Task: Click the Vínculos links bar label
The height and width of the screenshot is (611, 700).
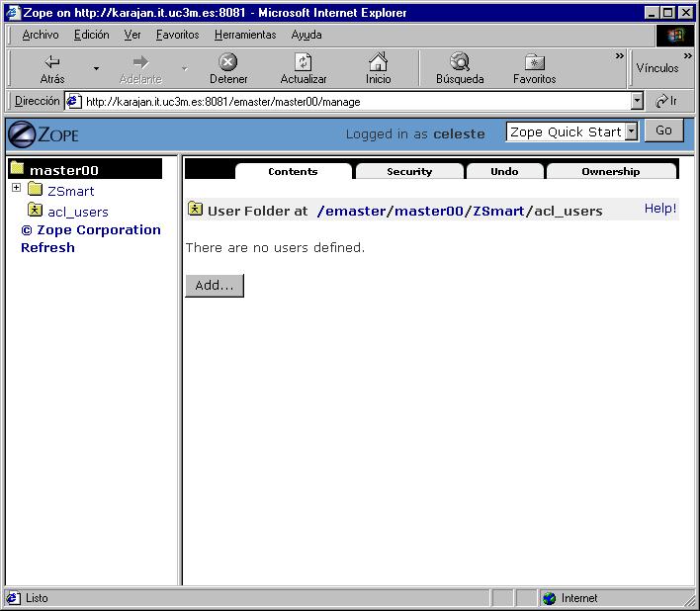Action: (x=657, y=68)
